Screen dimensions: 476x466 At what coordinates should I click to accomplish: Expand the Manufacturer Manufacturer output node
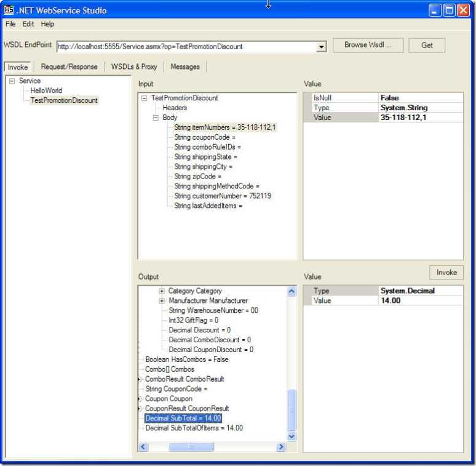click(162, 301)
